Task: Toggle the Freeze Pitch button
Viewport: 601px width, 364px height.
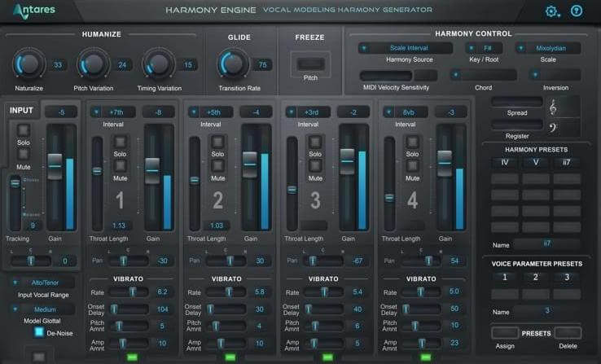Action: [310, 64]
